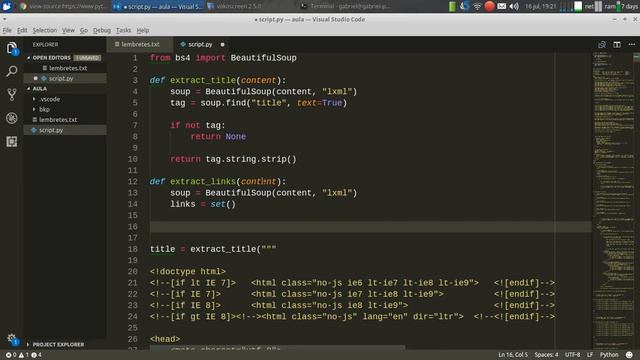640x360 pixels.
Task: Open the Debug view in activity bar
Action: pos(12,118)
